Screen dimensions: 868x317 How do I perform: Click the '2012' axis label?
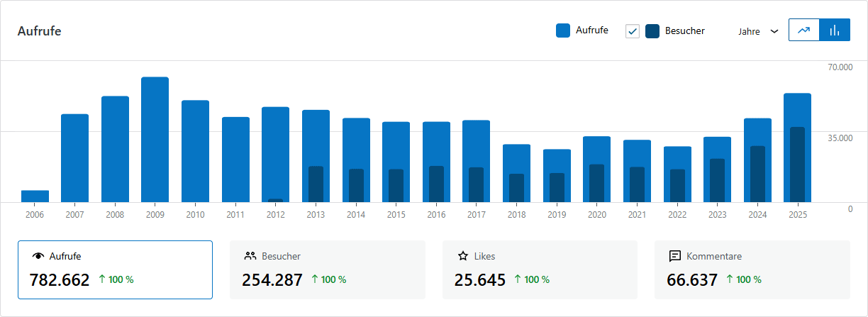tap(275, 214)
